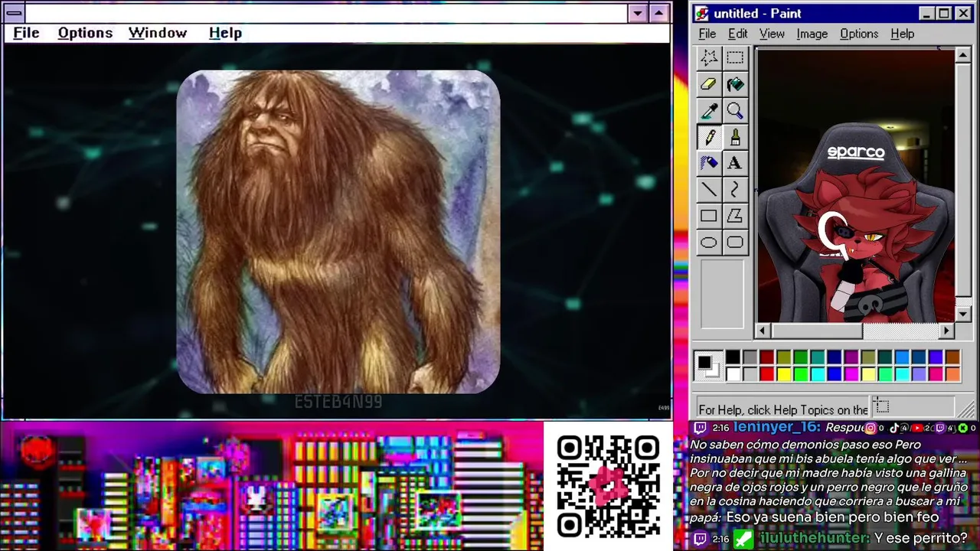Select the Curve tool in Paint

coord(735,190)
